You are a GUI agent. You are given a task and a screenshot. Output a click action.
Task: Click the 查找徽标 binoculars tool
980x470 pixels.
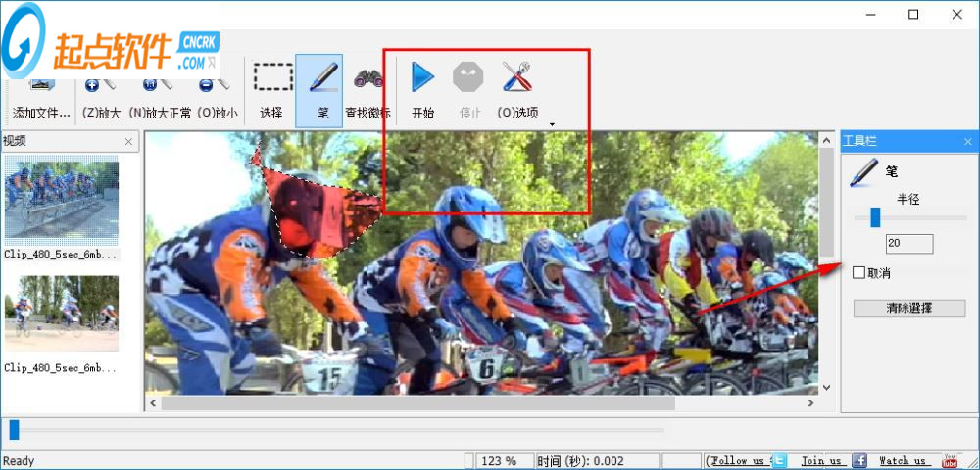[368, 90]
